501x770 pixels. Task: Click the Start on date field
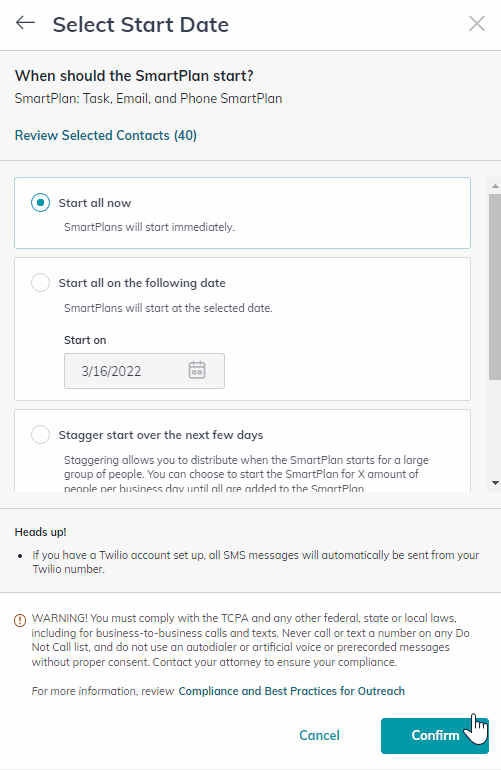point(144,371)
